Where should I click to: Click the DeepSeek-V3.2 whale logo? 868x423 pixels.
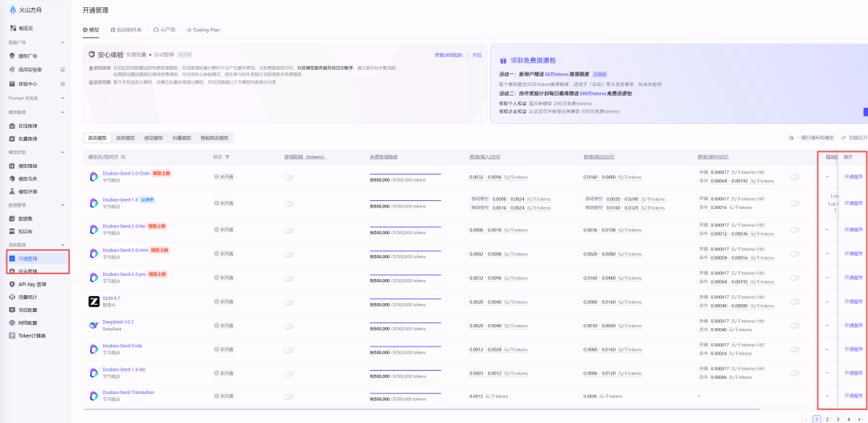pos(94,326)
